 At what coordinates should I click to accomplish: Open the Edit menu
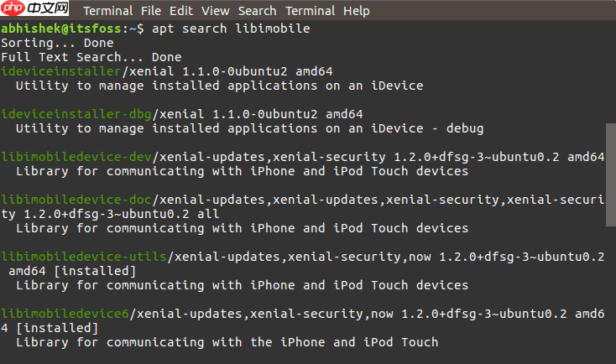[x=181, y=11]
